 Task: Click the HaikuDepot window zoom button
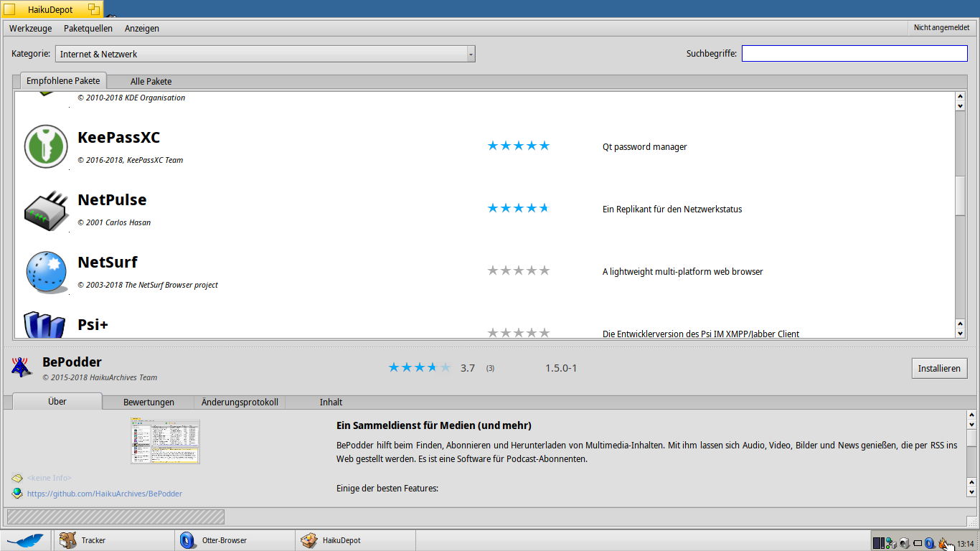(93, 9)
